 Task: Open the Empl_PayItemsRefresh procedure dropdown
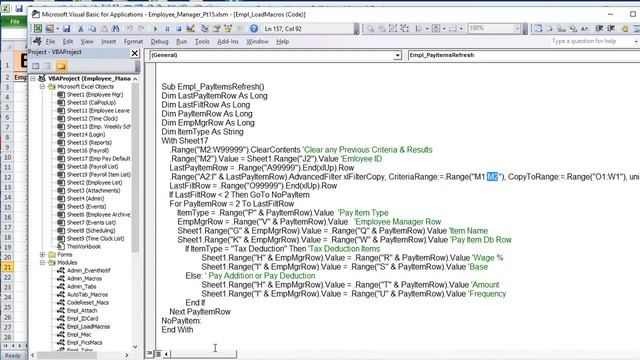(x=524, y=55)
